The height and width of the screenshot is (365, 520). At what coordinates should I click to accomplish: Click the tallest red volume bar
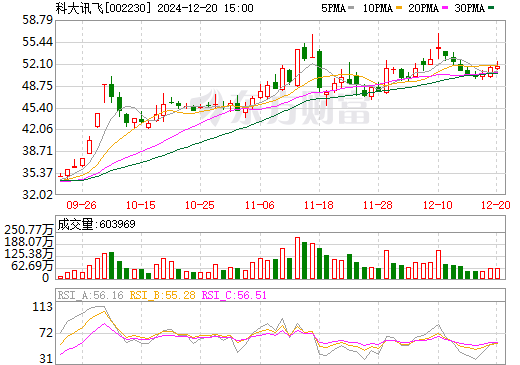[297, 258]
